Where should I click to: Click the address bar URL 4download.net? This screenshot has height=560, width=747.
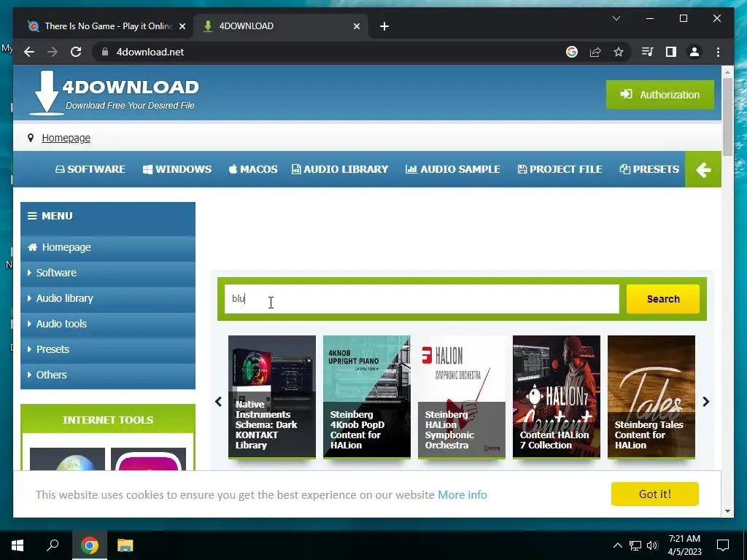(x=150, y=52)
